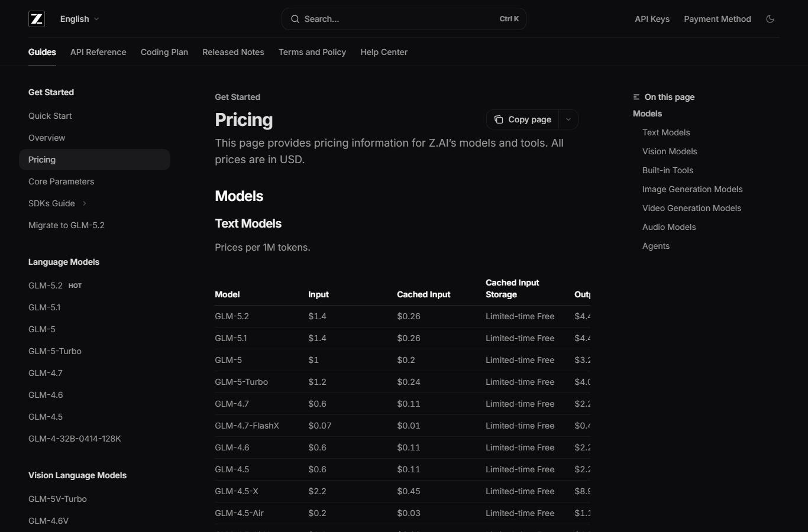
Task: Click the Get Started breadcrumb
Action: [237, 97]
